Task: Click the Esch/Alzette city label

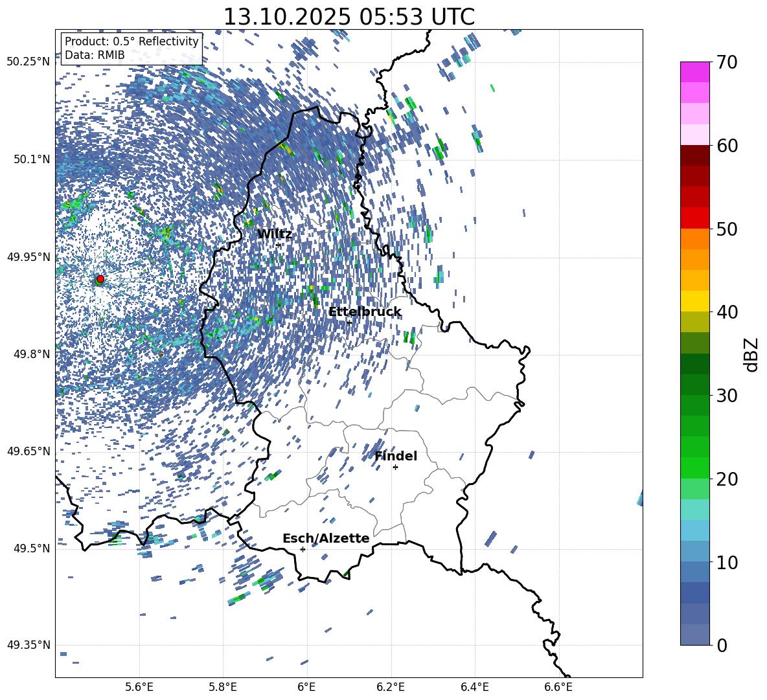Action: tap(326, 539)
